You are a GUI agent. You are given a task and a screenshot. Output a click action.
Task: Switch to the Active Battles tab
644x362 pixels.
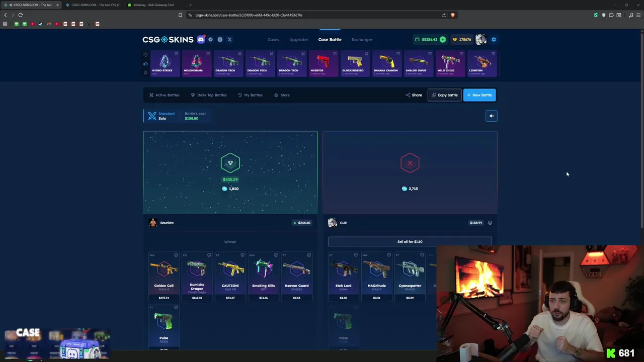(165, 95)
